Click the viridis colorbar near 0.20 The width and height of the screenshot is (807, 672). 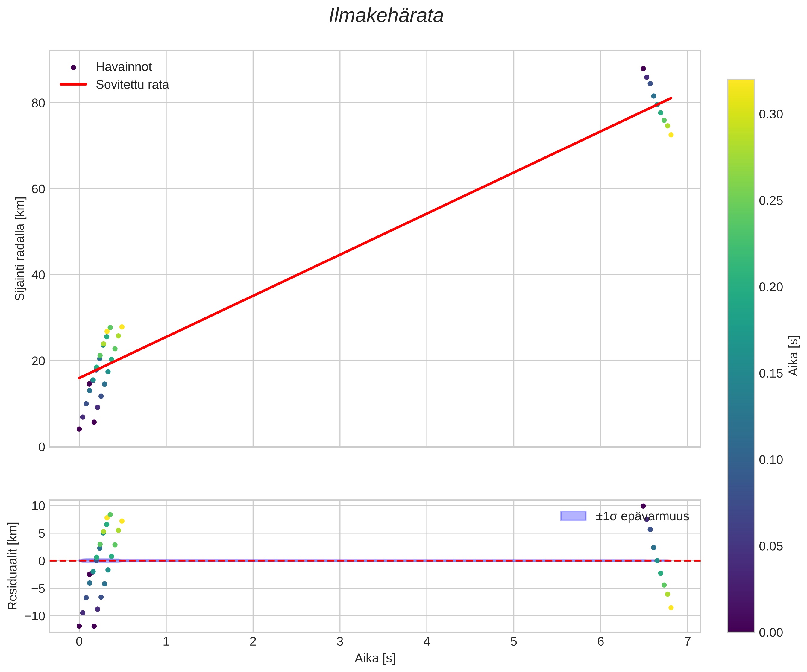741,287
